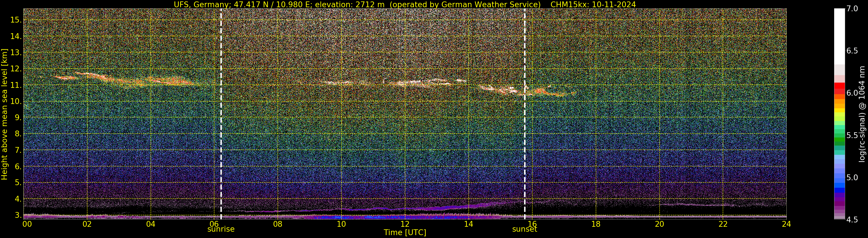Click the 'sunset' label below the time axis
The width and height of the screenshot is (868, 238).
click(x=524, y=229)
